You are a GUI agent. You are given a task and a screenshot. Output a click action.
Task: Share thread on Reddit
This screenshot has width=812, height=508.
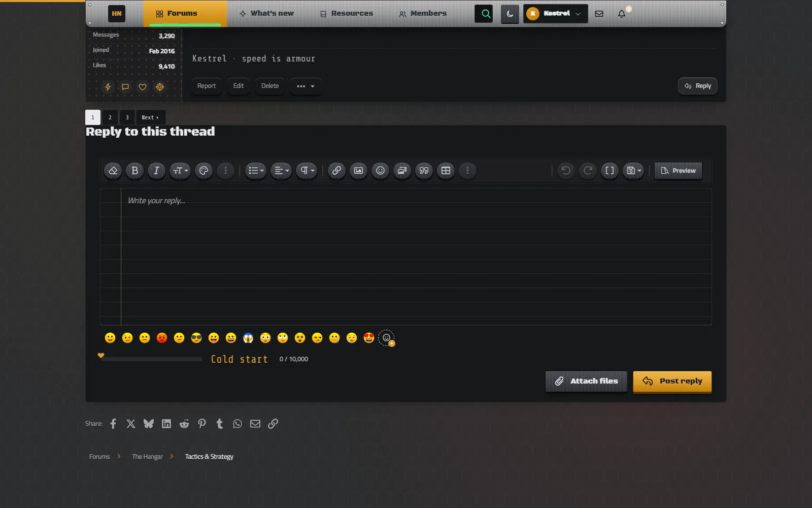point(184,424)
